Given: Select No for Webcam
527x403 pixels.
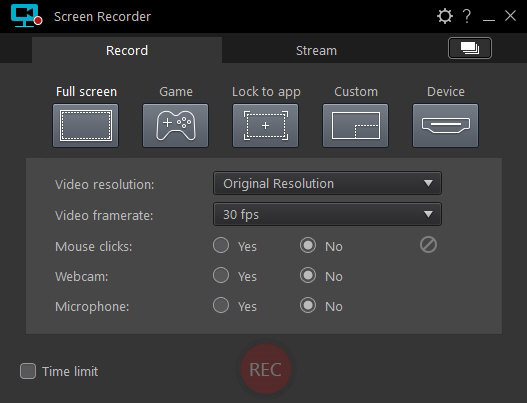Looking at the screenshot, I should (x=308, y=275).
